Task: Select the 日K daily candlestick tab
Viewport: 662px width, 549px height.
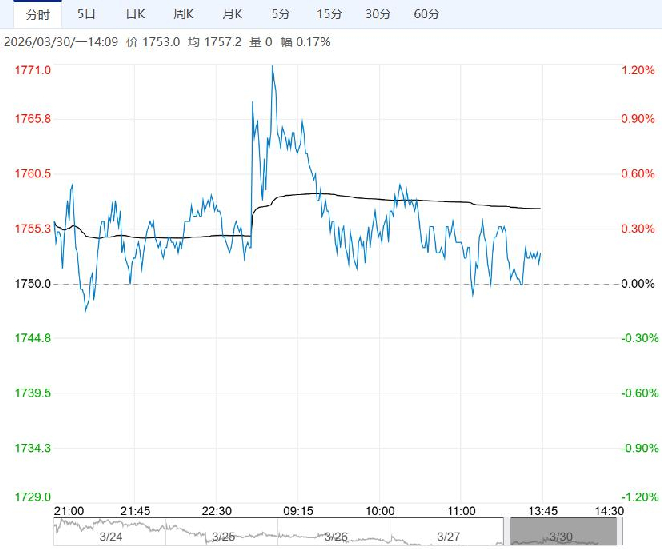Action: coord(135,14)
